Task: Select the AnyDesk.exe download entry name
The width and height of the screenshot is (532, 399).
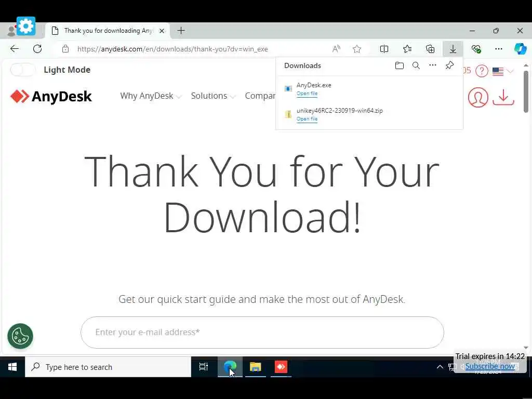Action: [x=314, y=85]
